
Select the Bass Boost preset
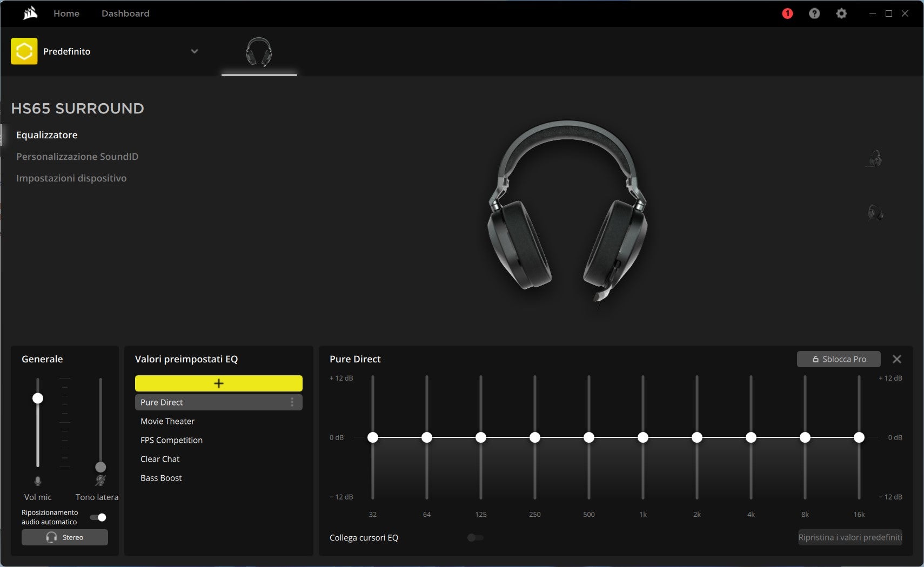tap(219, 478)
